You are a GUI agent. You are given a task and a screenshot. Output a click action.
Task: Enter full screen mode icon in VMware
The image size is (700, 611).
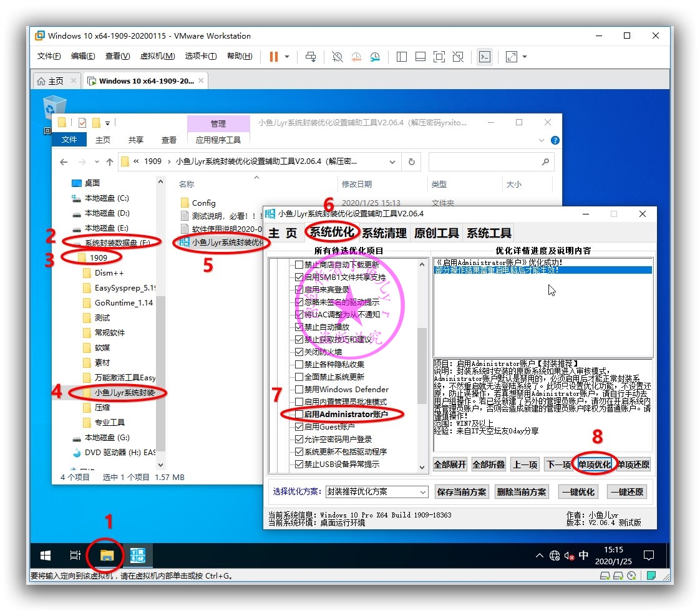click(439, 57)
